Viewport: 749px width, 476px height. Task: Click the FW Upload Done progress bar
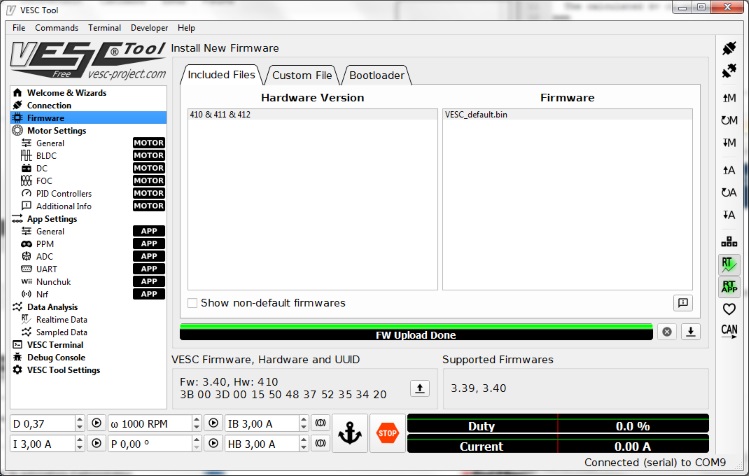click(x=416, y=332)
